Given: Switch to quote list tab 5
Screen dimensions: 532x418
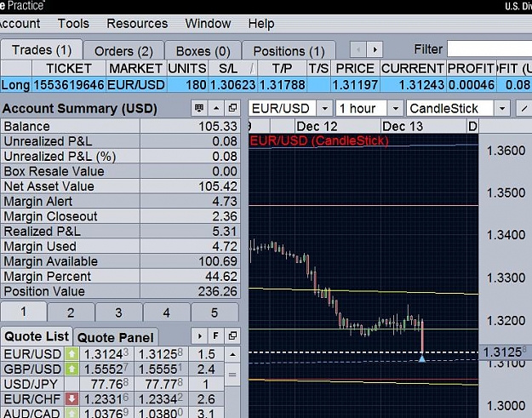Looking at the screenshot, I should [215, 312].
